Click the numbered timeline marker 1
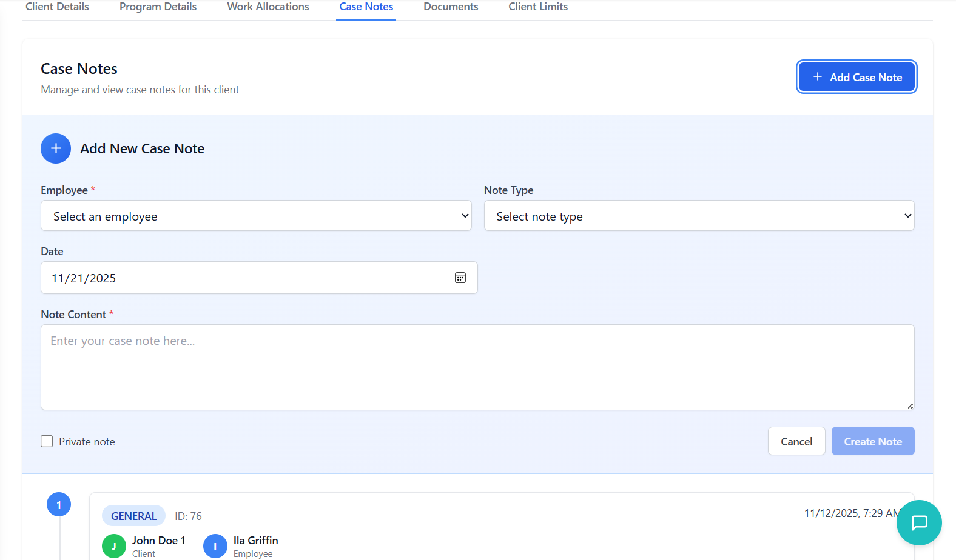 tap(59, 504)
